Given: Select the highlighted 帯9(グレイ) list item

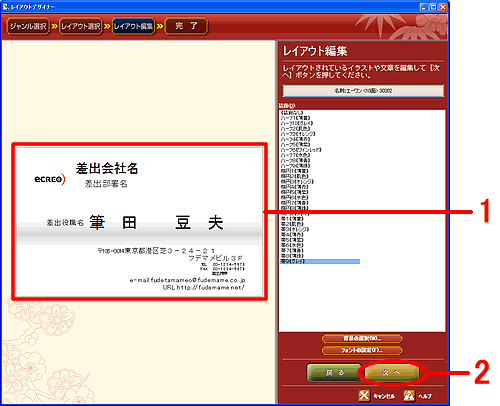Looking at the screenshot, I should pyautogui.click(x=320, y=261).
